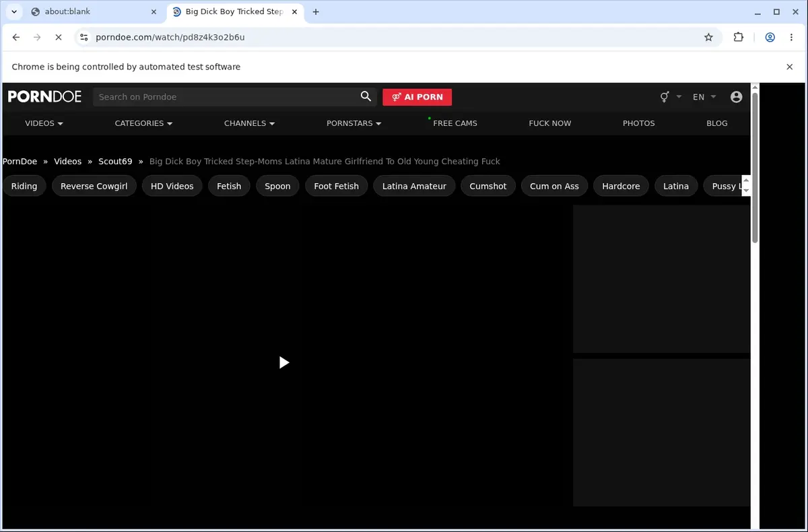Select the Fetish tag chip
This screenshot has height=532, width=808.
(x=229, y=186)
